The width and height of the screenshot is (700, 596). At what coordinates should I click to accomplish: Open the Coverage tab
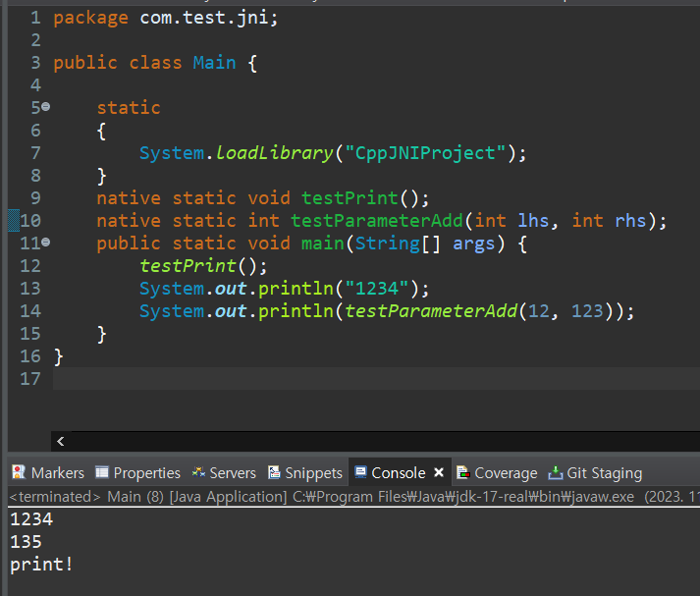coord(498,473)
